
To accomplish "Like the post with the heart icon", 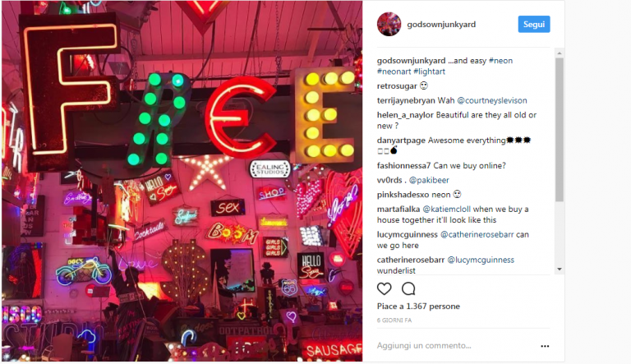I will tap(384, 288).
